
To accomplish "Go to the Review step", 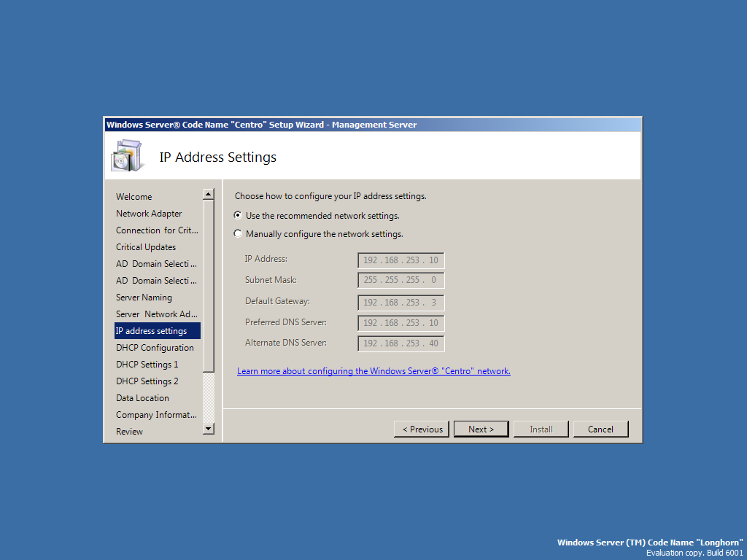I will point(129,432).
